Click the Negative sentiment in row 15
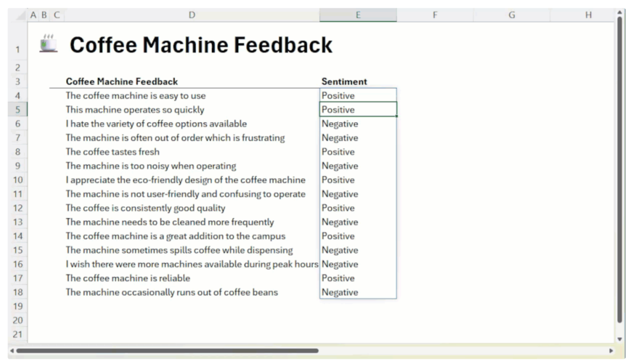 [358, 250]
